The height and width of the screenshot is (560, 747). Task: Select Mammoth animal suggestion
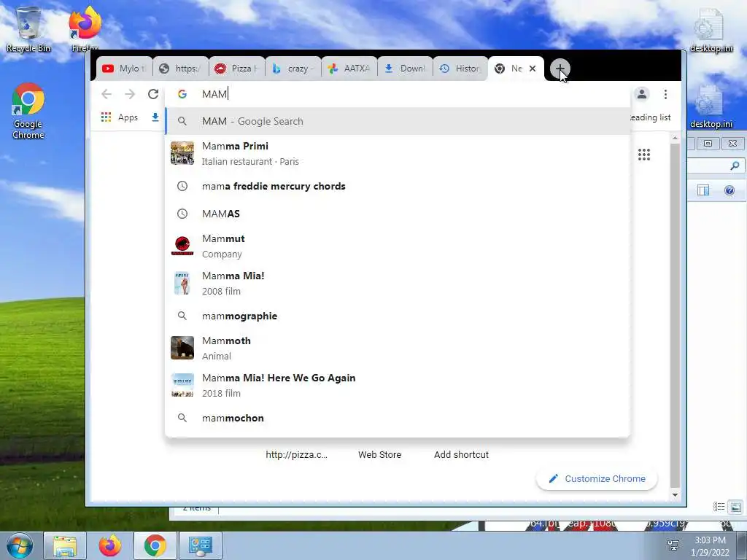click(398, 348)
